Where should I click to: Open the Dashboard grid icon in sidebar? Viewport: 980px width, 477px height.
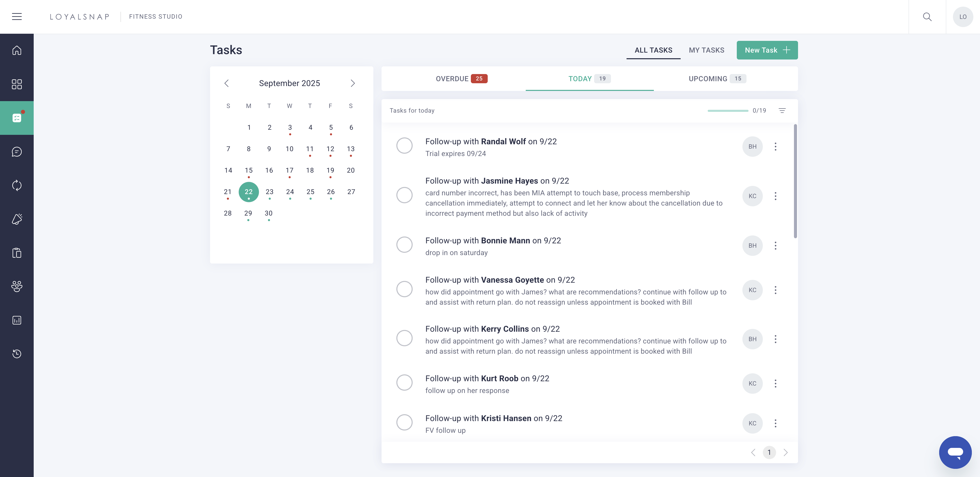(x=17, y=84)
